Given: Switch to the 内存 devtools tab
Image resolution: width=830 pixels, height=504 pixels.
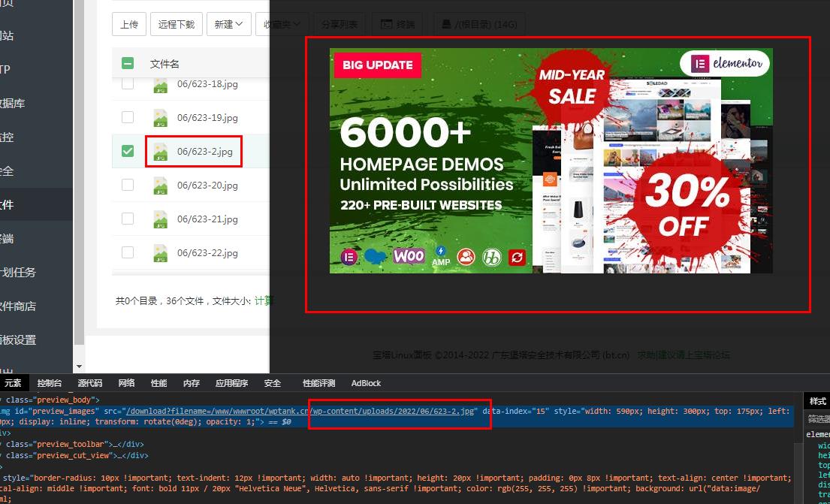Looking at the screenshot, I should [191, 383].
